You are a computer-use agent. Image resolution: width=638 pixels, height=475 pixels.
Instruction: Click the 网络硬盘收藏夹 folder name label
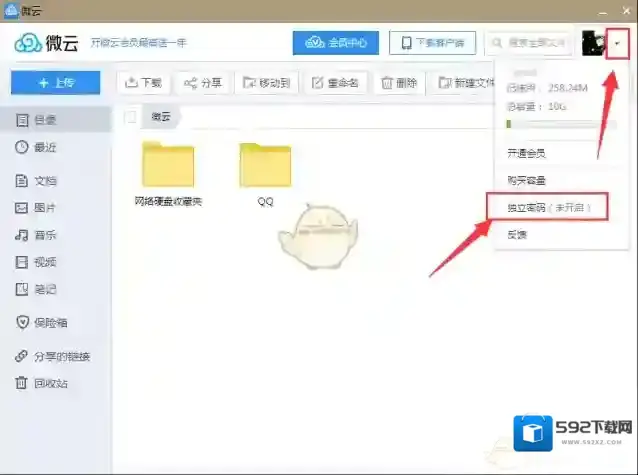click(x=168, y=201)
